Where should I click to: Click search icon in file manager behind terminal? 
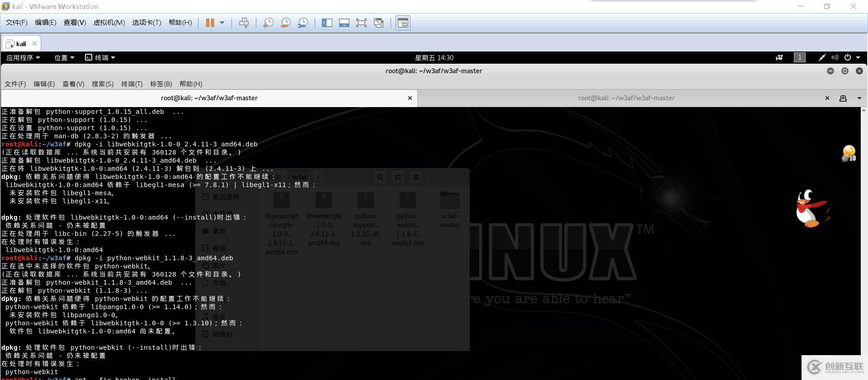[x=380, y=177]
